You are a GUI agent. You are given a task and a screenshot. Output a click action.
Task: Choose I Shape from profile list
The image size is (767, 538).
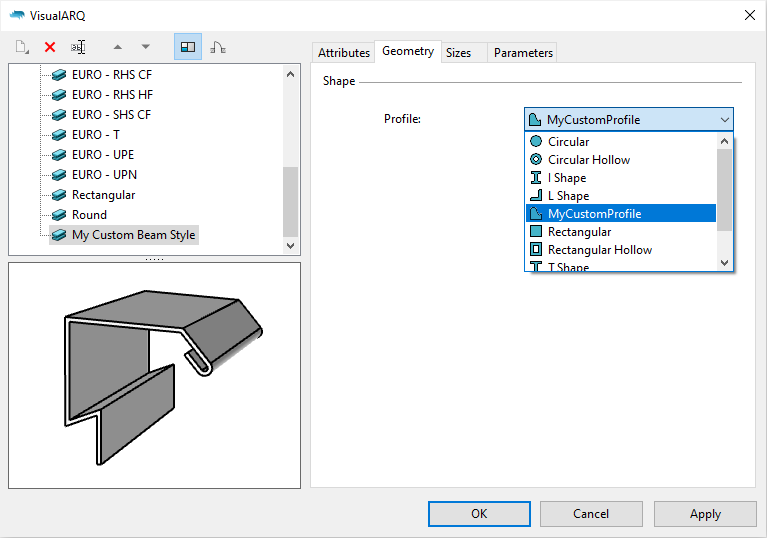[x=621, y=178]
